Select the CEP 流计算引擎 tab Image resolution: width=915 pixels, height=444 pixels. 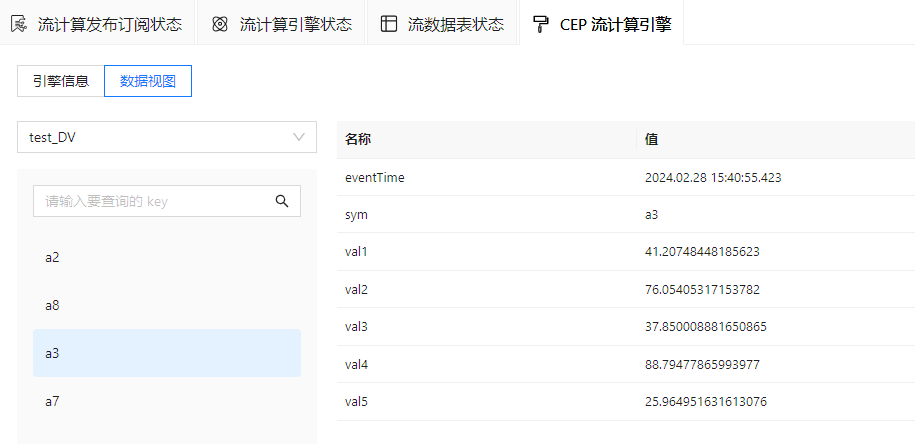pos(614,25)
